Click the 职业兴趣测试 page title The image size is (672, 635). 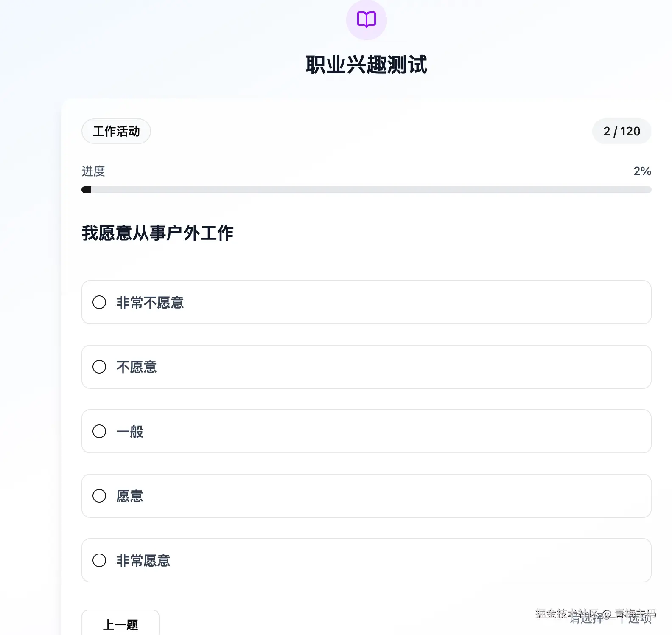tap(367, 65)
